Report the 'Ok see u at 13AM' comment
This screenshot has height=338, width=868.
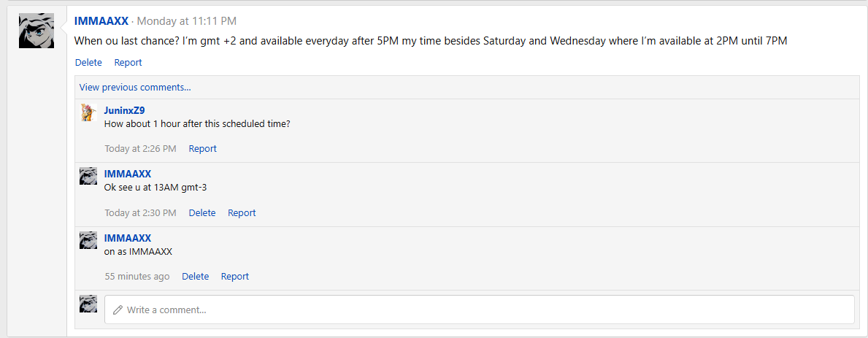coord(242,213)
